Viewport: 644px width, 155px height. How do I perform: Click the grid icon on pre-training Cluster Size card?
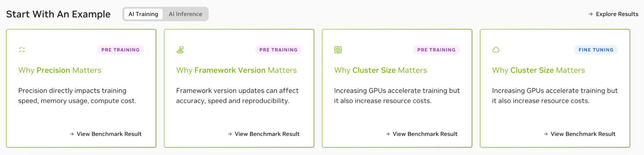pos(338,50)
